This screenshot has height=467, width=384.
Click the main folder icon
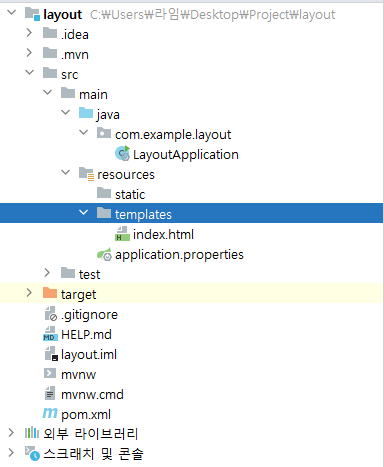(68, 93)
